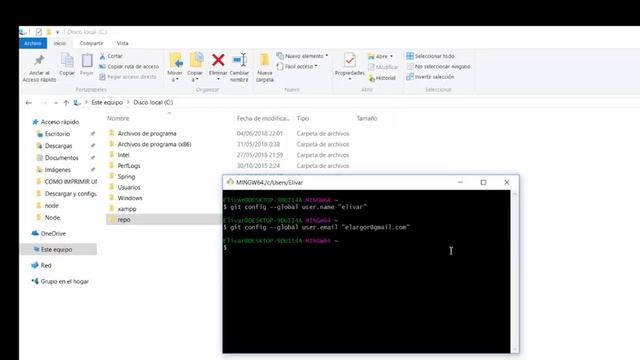Switch to the Vista ribbon tab
640x360 pixels.
point(122,43)
